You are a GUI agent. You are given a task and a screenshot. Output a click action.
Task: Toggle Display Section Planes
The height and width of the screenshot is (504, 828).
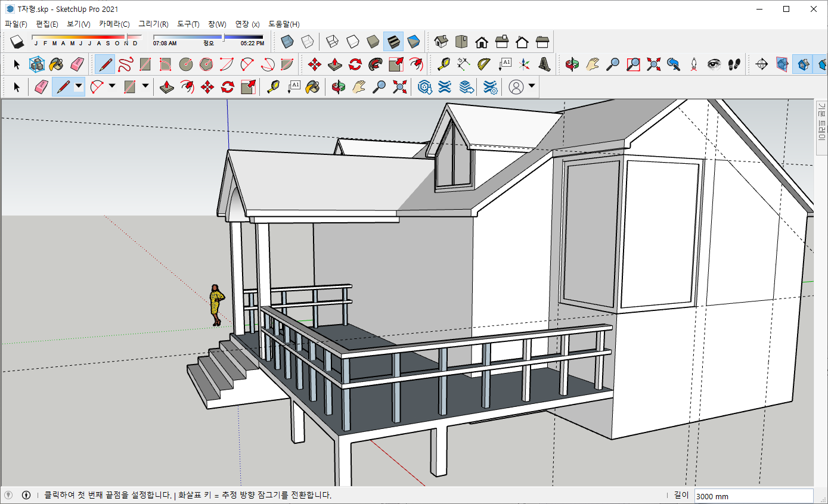point(782,64)
